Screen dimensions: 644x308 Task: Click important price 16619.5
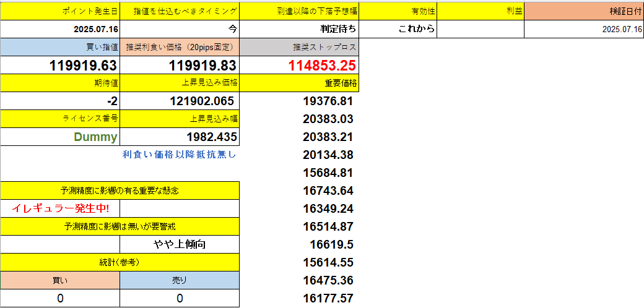tap(332, 244)
